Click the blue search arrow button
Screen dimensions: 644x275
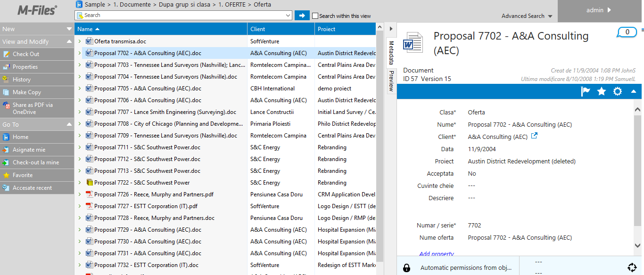click(x=302, y=16)
